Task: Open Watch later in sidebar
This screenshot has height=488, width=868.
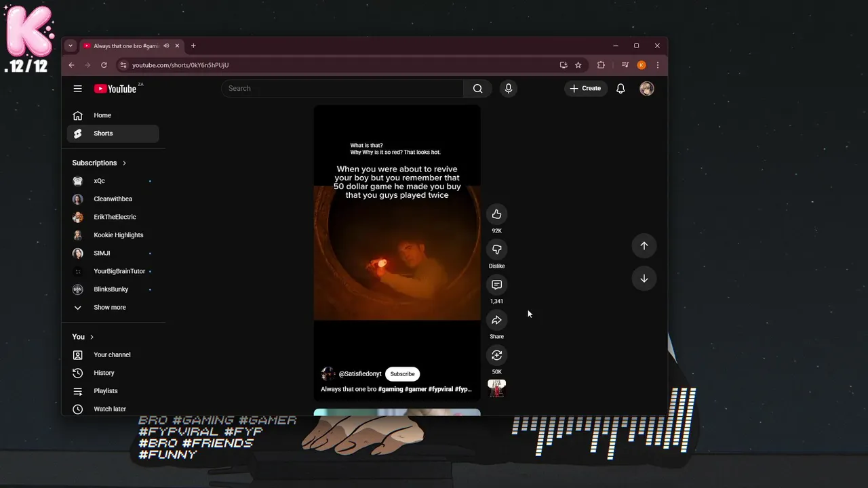Action: click(x=113, y=409)
